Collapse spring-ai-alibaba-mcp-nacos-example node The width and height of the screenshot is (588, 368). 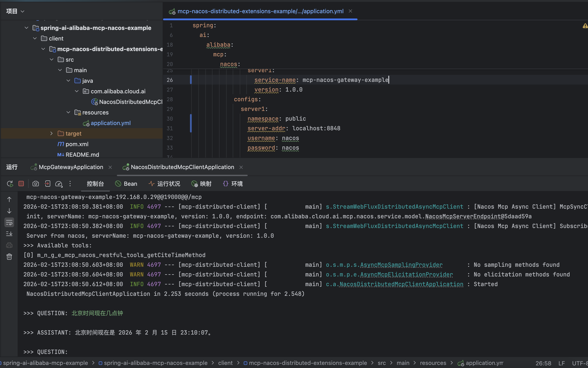coord(26,28)
